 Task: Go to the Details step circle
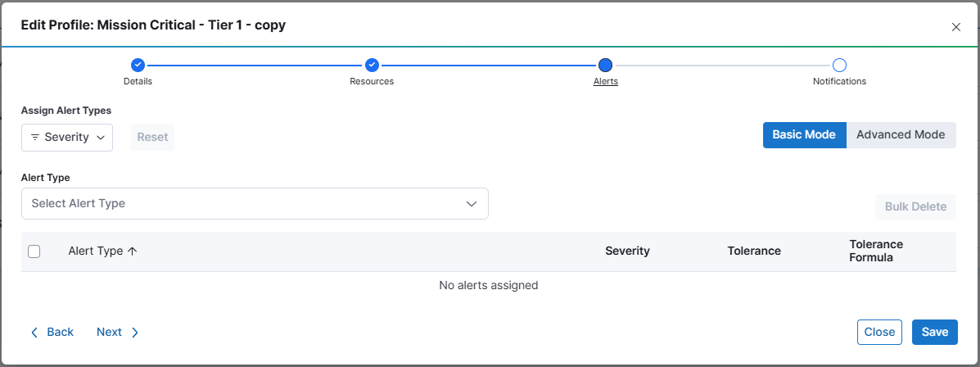(138, 65)
